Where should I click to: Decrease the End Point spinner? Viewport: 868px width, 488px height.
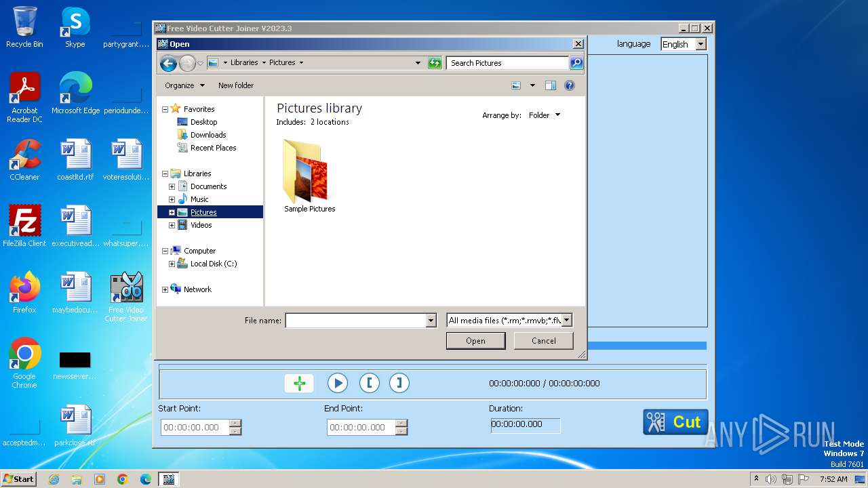(x=401, y=431)
